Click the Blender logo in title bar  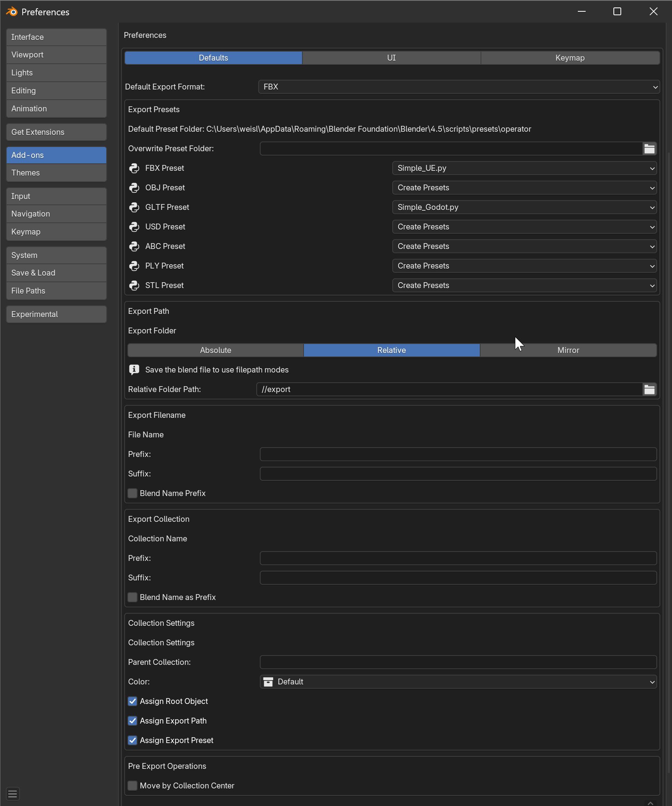tap(12, 12)
